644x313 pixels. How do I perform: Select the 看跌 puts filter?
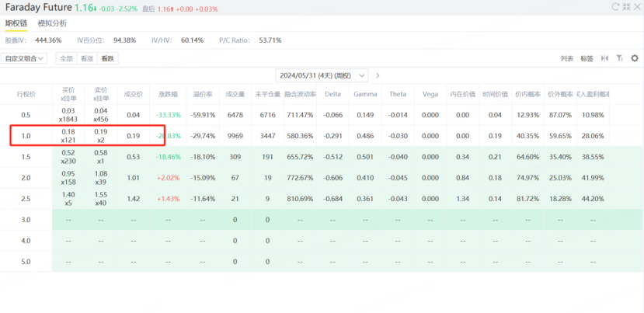[108, 59]
